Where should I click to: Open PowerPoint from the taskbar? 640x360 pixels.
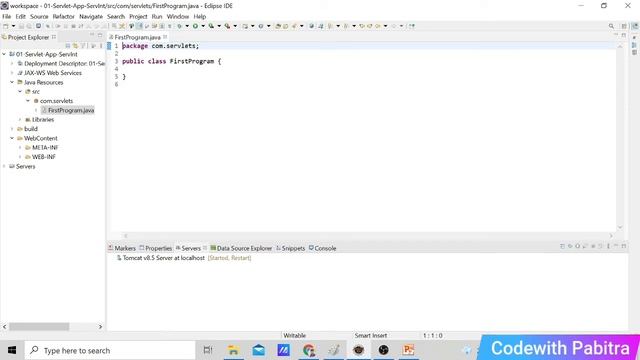pyautogui.click(x=409, y=350)
